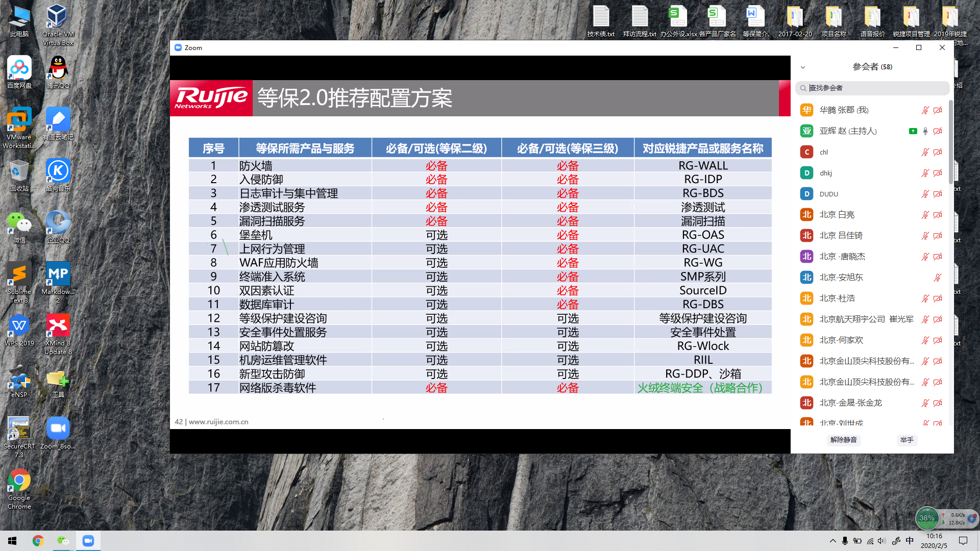Click muted mic icon for 北京-何家欢
This screenshot has width=980, height=551.
(925, 340)
